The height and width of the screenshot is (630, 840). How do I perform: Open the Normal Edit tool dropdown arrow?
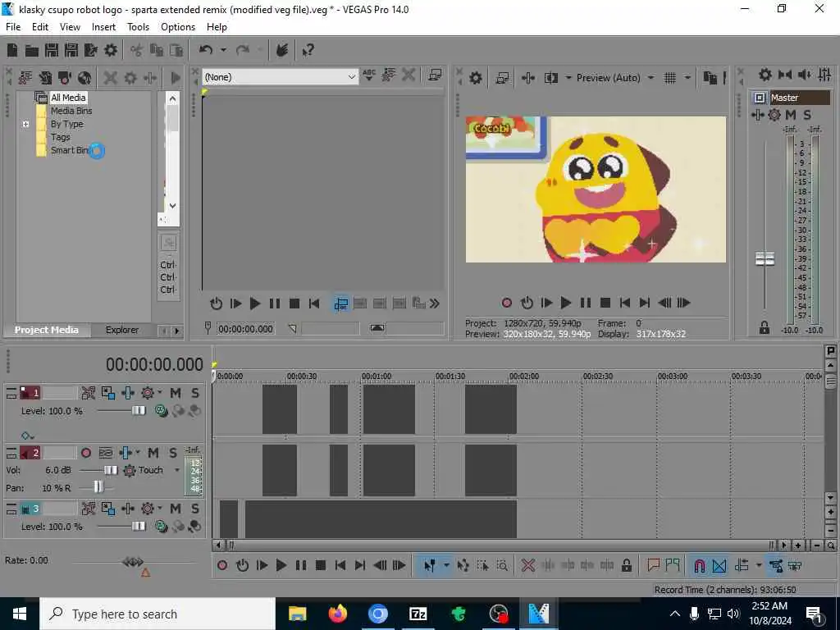coord(445,565)
